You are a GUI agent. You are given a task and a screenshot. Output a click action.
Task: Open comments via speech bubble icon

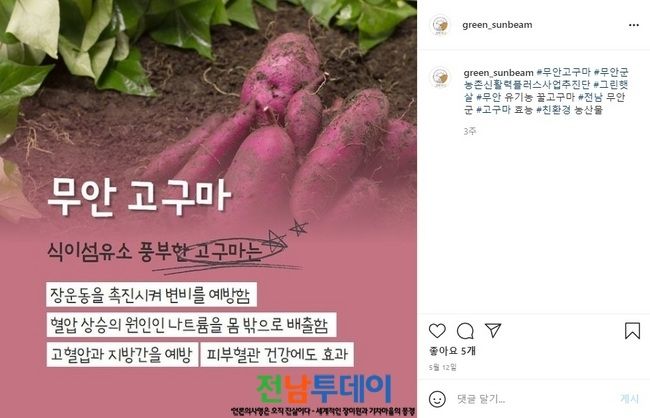(465, 331)
